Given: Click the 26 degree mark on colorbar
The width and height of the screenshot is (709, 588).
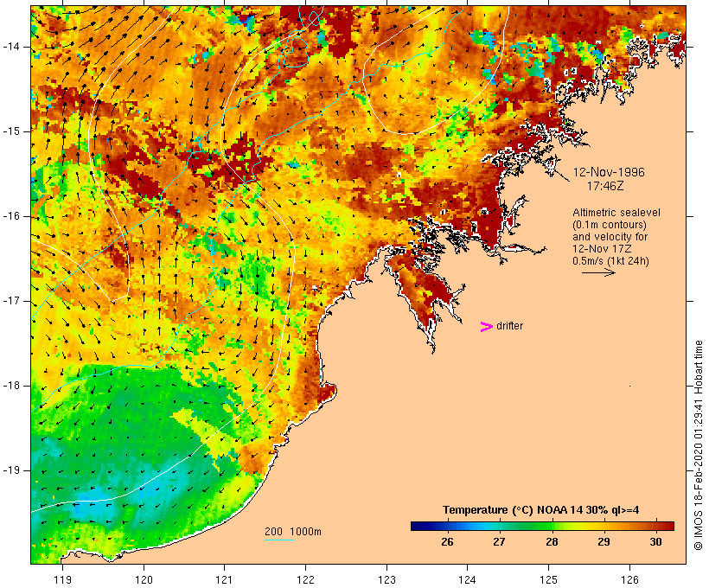Looking at the screenshot, I should click(447, 542).
